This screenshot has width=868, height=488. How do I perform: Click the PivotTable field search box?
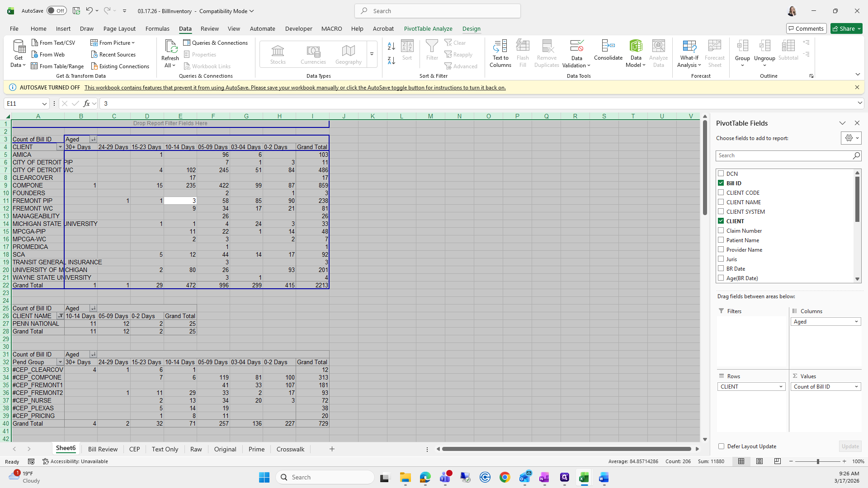784,155
